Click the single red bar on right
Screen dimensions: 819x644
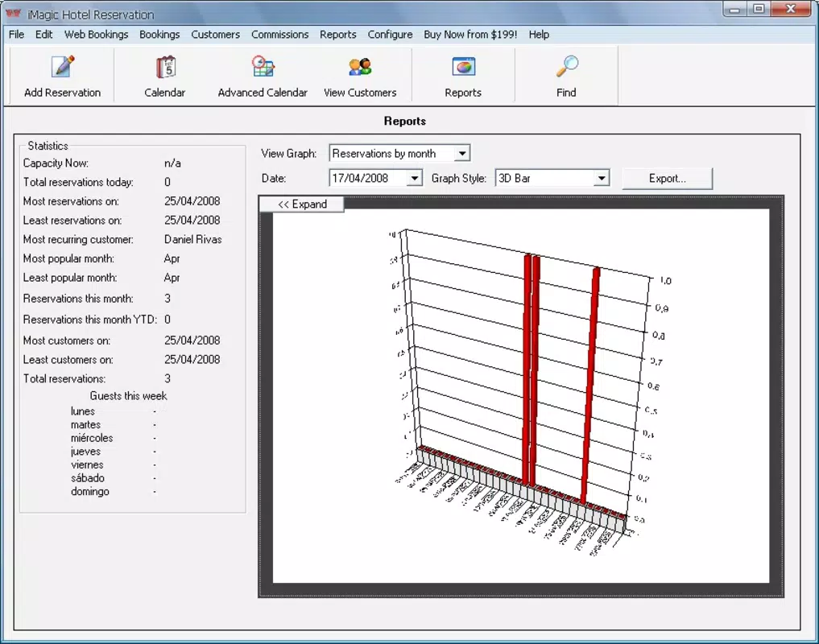[590, 386]
